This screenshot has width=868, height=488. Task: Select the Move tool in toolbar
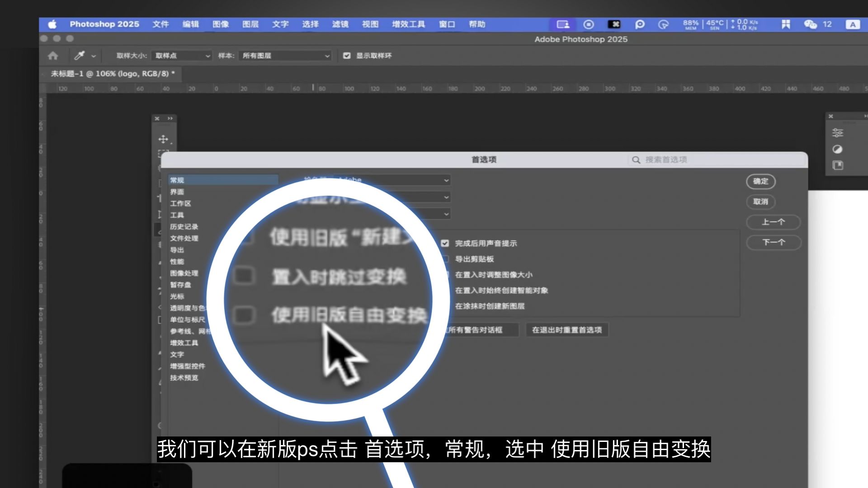pyautogui.click(x=163, y=139)
